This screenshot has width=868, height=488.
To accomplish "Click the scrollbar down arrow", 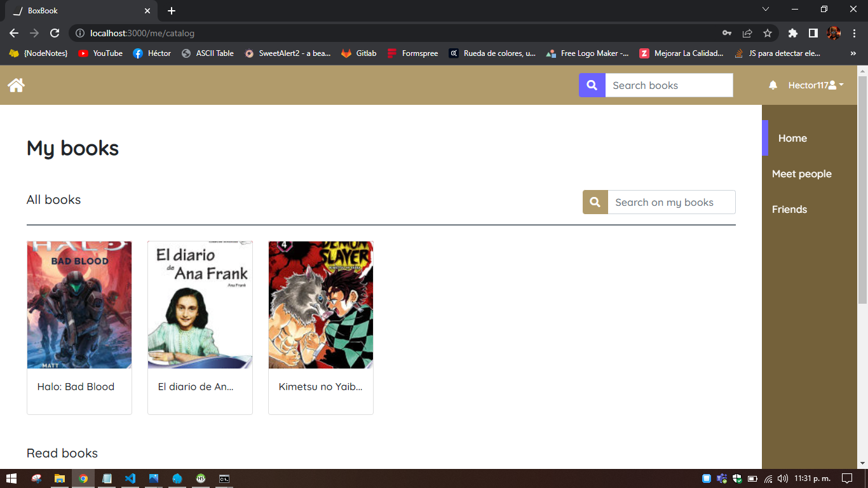I will coord(862,463).
